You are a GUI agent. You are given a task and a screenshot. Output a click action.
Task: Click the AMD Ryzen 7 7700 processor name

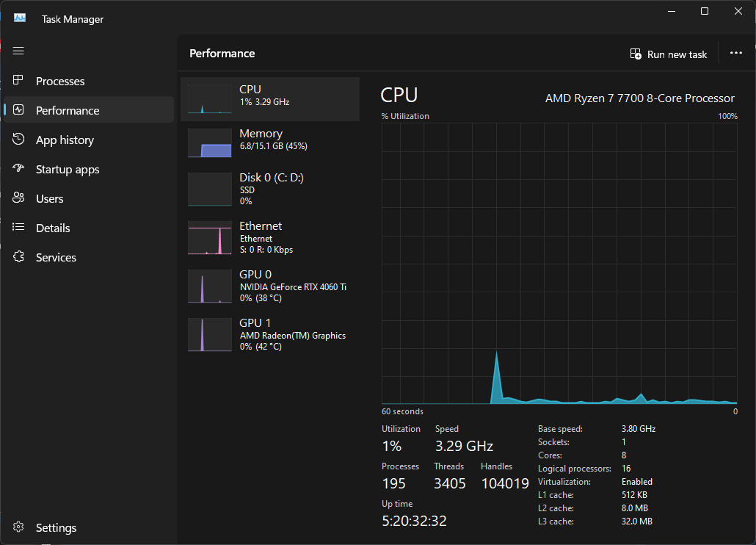(640, 98)
